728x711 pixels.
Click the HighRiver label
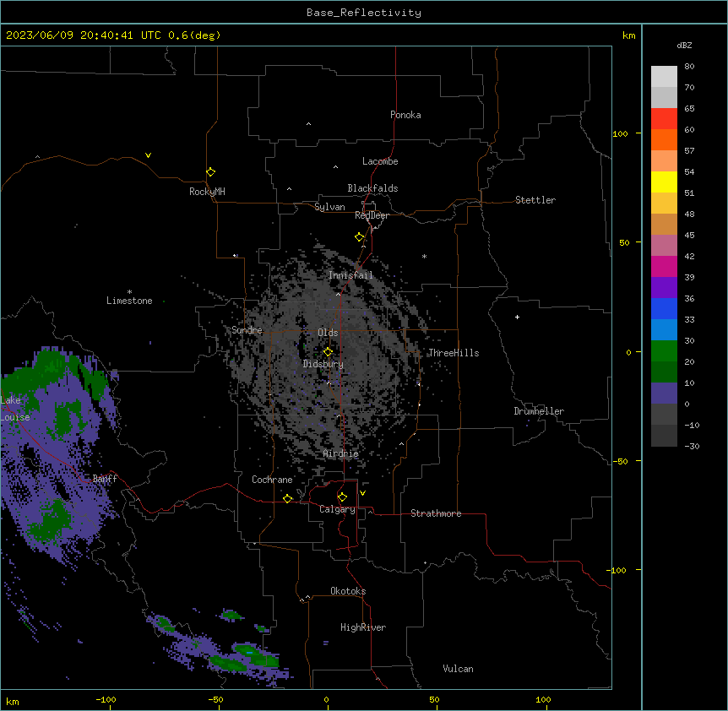tap(363, 627)
